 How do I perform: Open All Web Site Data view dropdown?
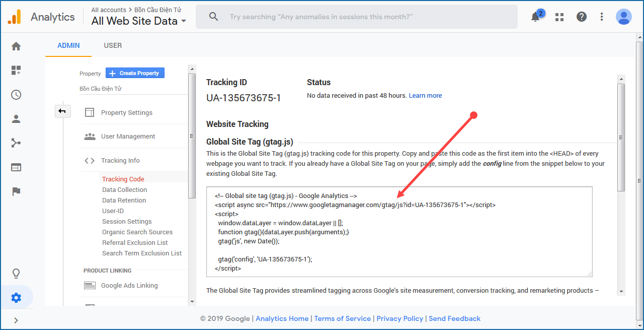click(x=139, y=21)
